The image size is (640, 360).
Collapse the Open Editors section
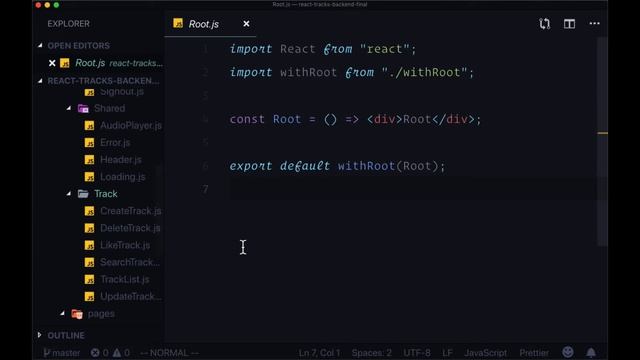[40, 46]
